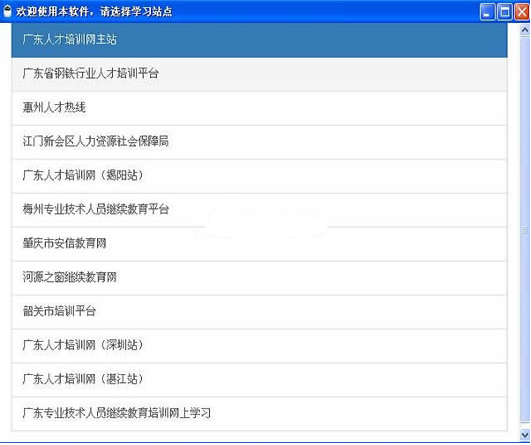Choose 广东省钢铁行业人才培训平台
The width and height of the screenshot is (531, 445).
259,74
